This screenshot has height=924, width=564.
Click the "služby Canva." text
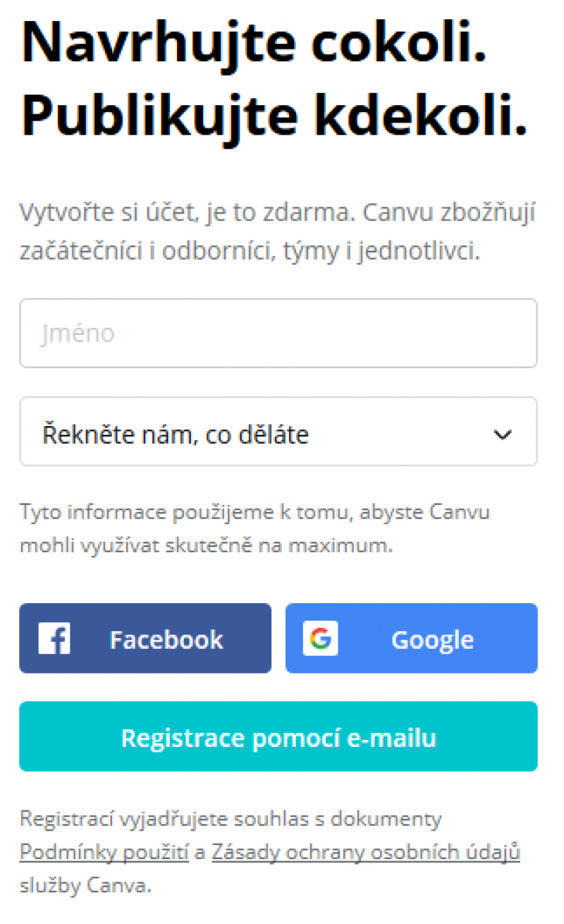tap(85, 886)
